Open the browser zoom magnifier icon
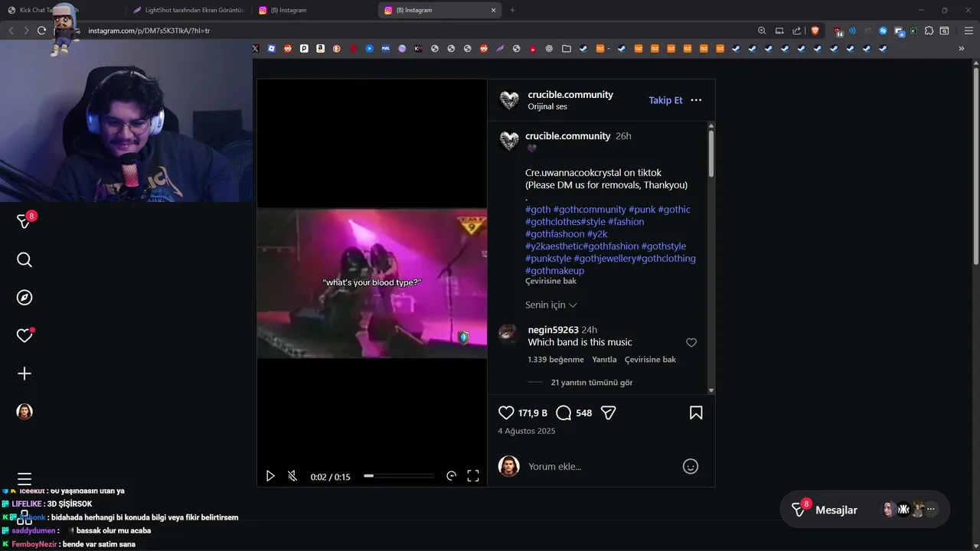Viewport: 980px width, 551px height. [762, 31]
